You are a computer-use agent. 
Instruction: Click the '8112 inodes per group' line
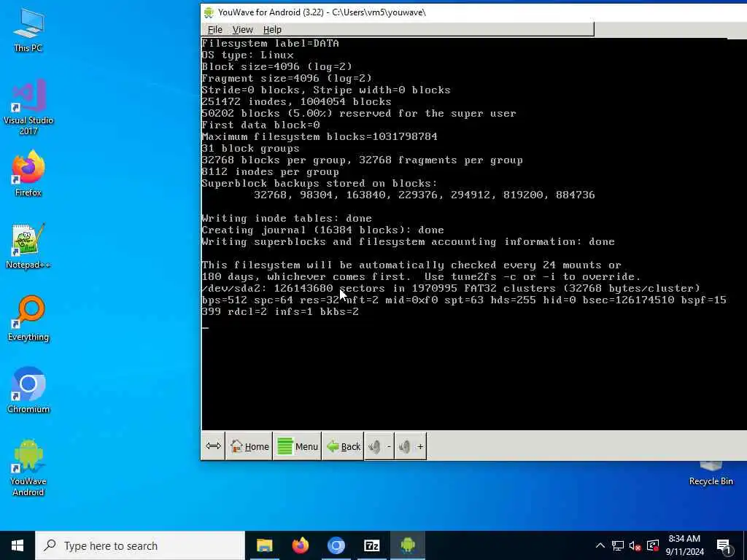[270, 171]
